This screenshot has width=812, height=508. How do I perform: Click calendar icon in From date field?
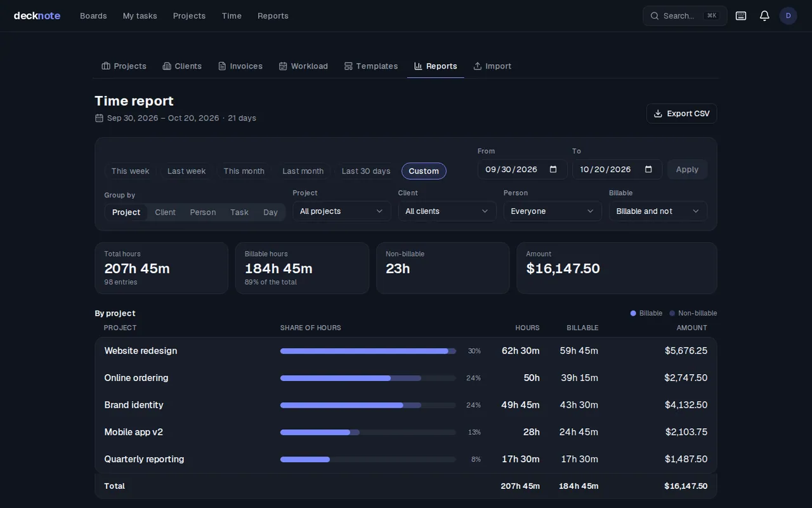coord(553,170)
